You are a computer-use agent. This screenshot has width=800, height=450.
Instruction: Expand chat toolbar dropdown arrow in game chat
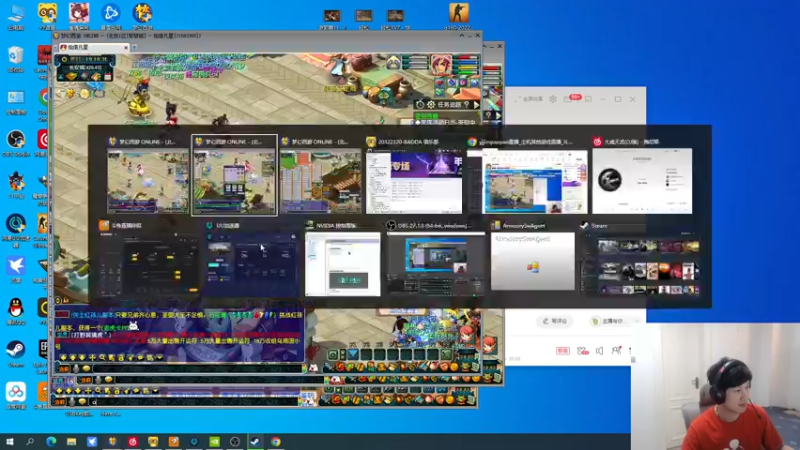pos(160,358)
